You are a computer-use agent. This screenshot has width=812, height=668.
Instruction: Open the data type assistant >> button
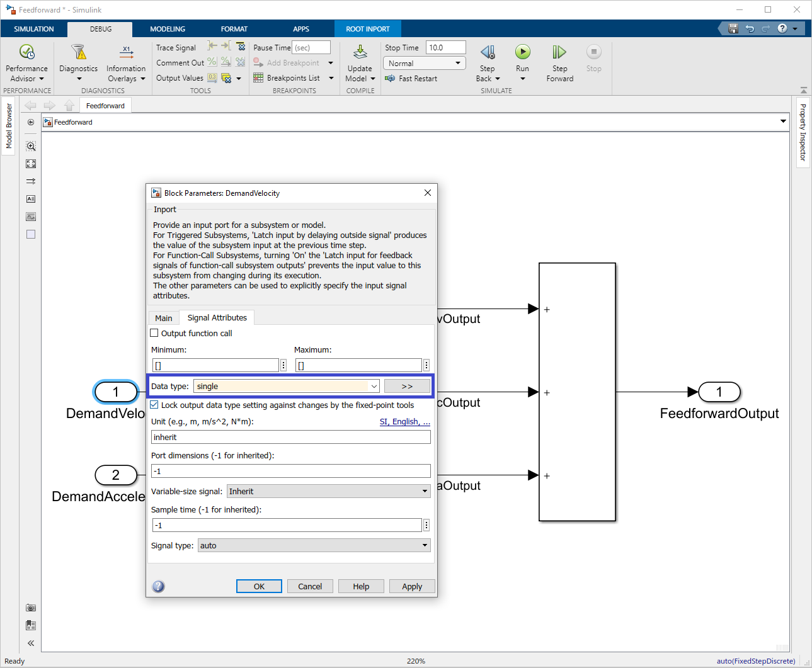click(x=407, y=386)
